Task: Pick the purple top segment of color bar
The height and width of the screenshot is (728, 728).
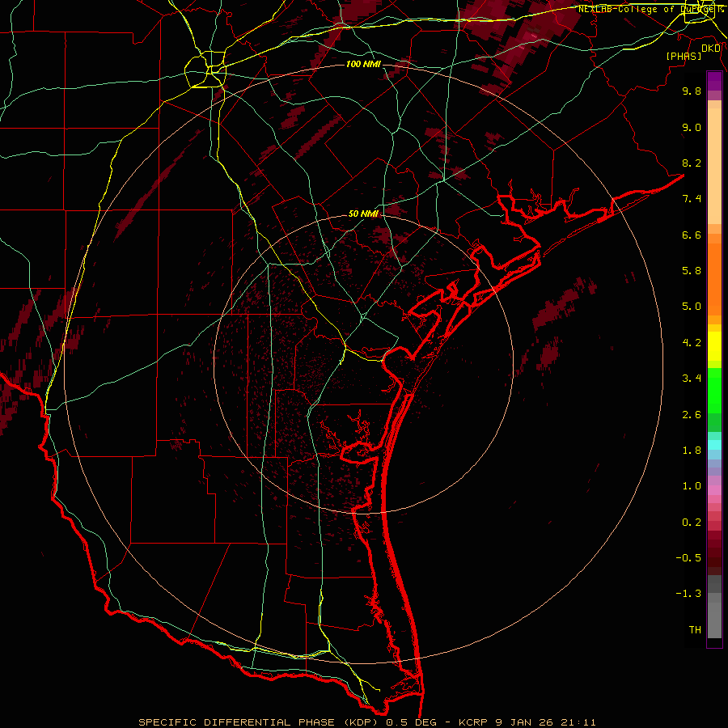Action: coord(714,81)
